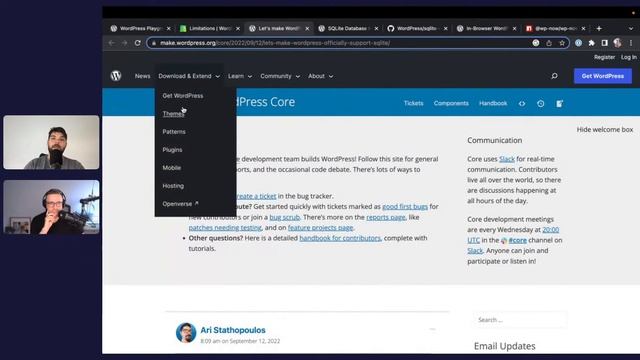Image resolution: width=640 pixels, height=360 pixels.
Task: Click the sidebar Search field
Action: tap(520, 320)
